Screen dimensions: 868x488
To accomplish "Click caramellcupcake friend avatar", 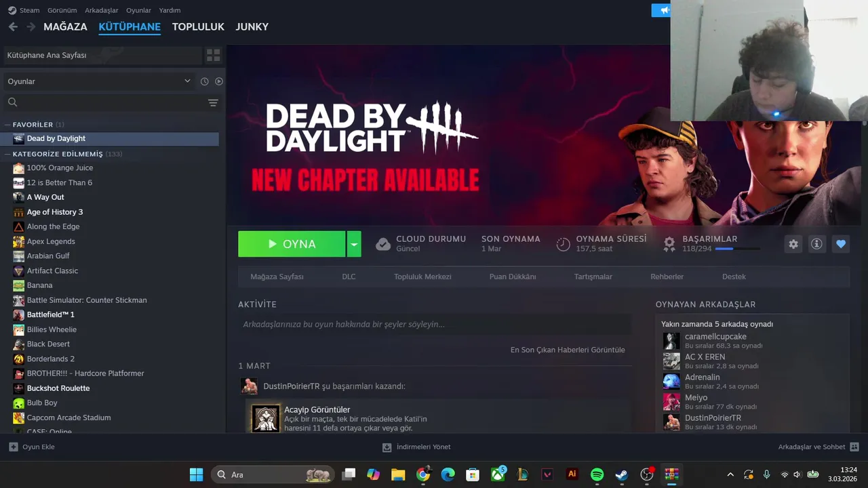I will coord(671,341).
